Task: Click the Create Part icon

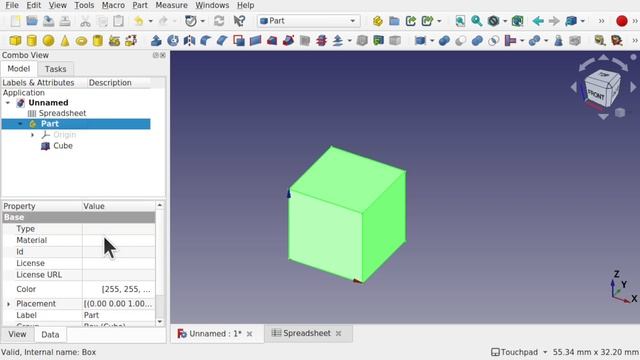Action: click(378, 21)
